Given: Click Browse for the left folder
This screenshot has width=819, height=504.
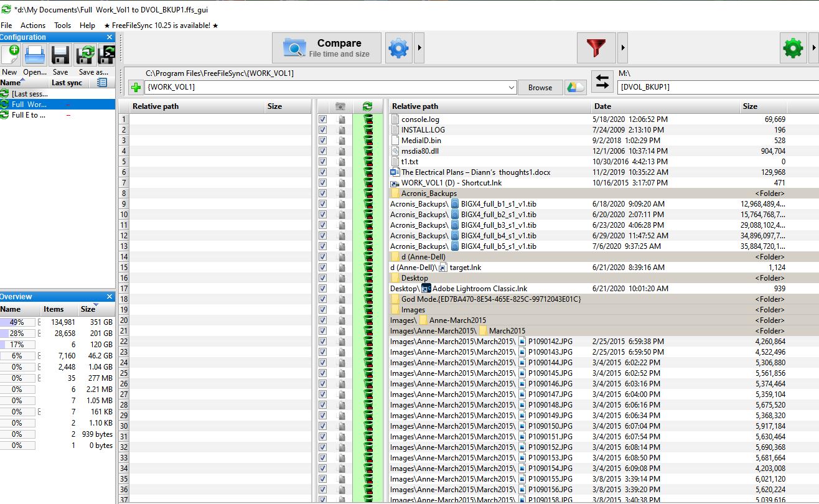Looking at the screenshot, I should pos(540,88).
